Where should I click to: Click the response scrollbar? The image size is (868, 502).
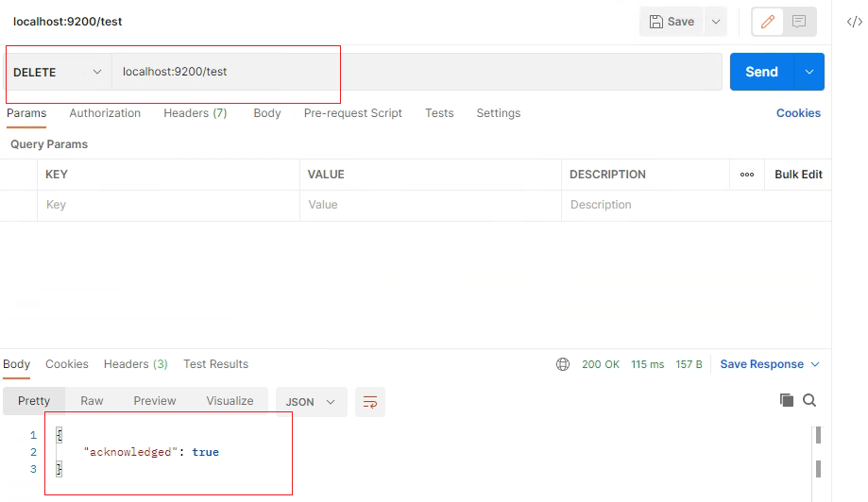point(818,463)
